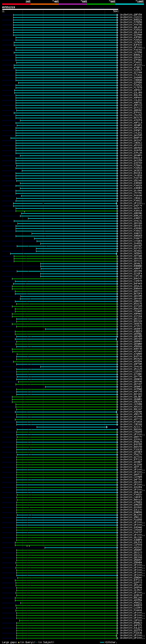Select the UniRef100_P09094 label

point(131,196)
